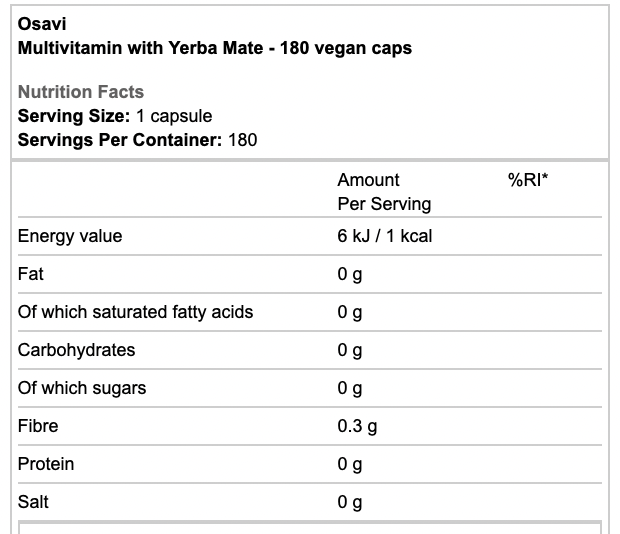Select the Energy value row label
The image size is (620, 534).
pyautogui.click(x=70, y=236)
